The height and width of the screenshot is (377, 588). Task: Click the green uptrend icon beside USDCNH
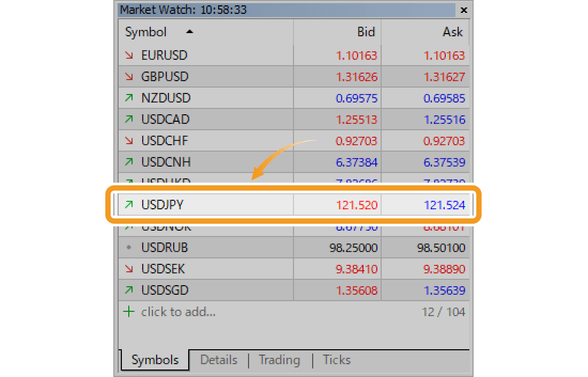pyautogui.click(x=129, y=162)
